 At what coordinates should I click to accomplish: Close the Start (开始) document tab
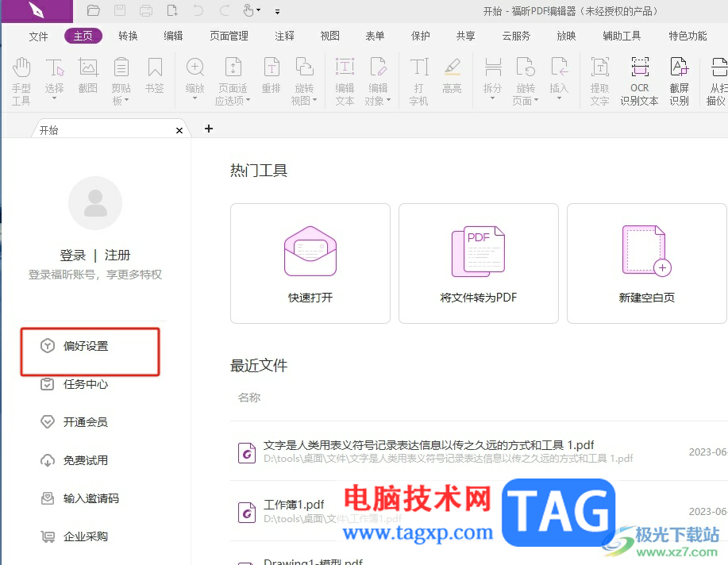pyautogui.click(x=179, y=130)
